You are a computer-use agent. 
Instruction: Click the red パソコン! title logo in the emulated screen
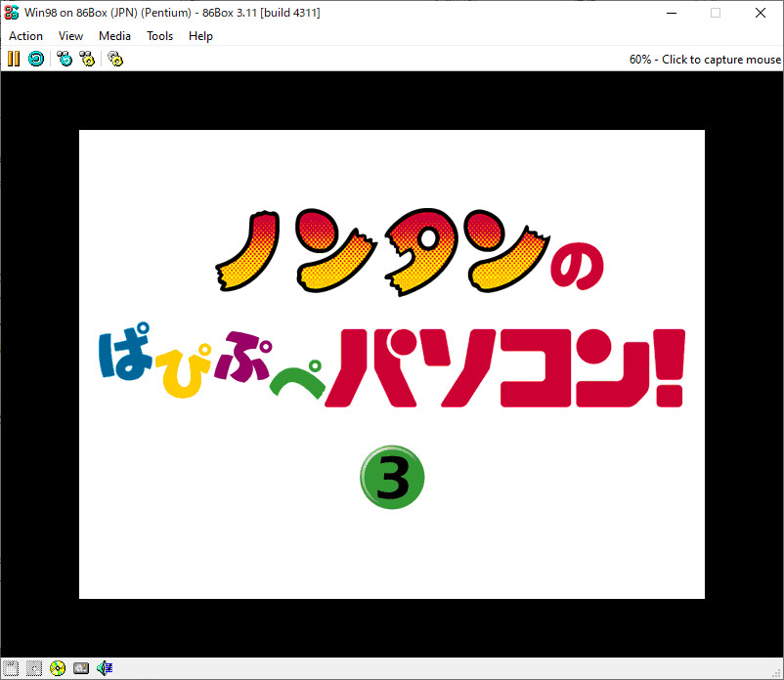[x=505, y=368]
